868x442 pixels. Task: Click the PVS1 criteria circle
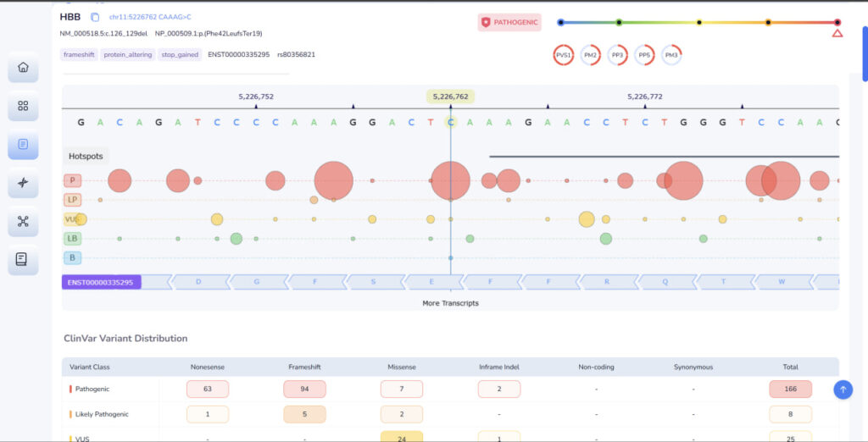564,55
